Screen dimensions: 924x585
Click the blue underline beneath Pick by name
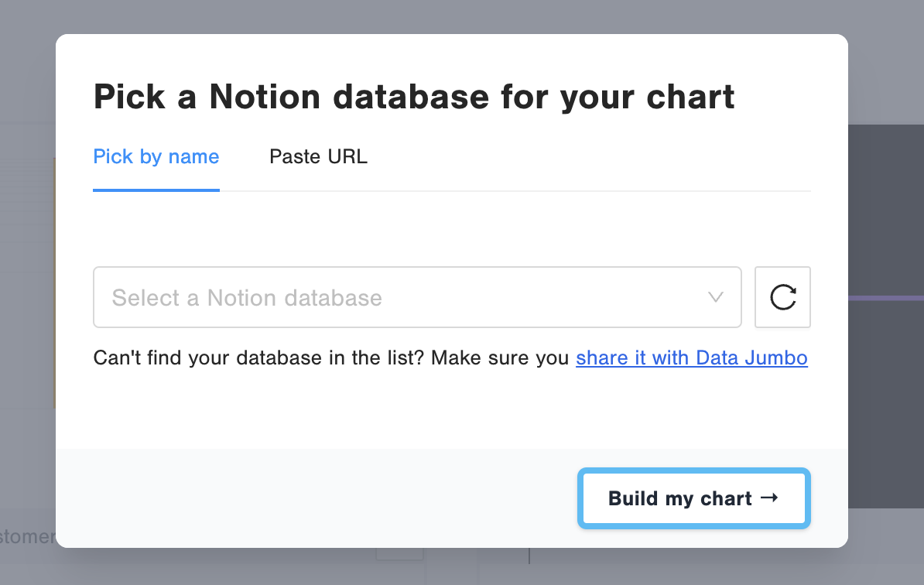click(156, 190)
